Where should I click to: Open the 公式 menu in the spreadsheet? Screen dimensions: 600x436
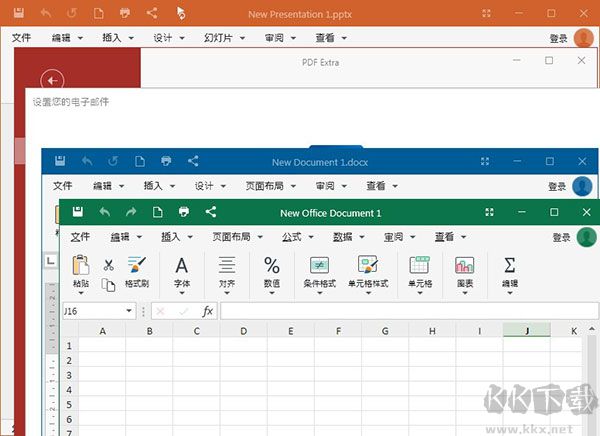[292, 237]
